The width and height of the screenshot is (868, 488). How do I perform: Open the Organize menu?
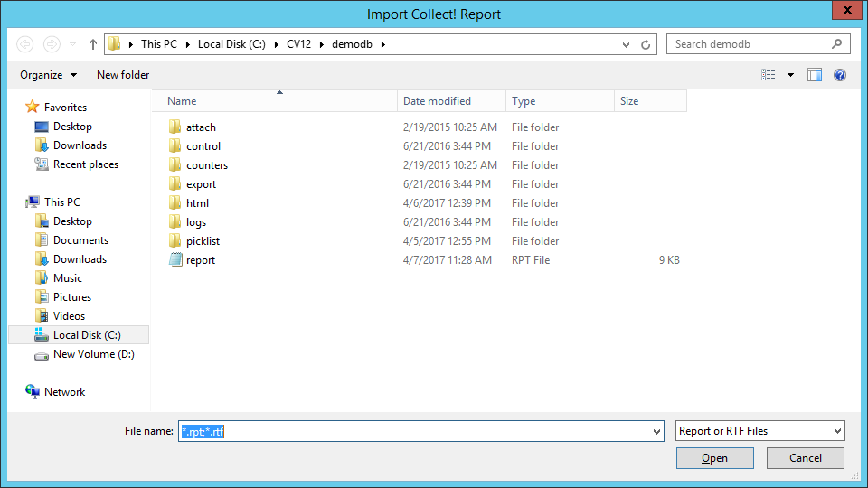tap(48, 75)
